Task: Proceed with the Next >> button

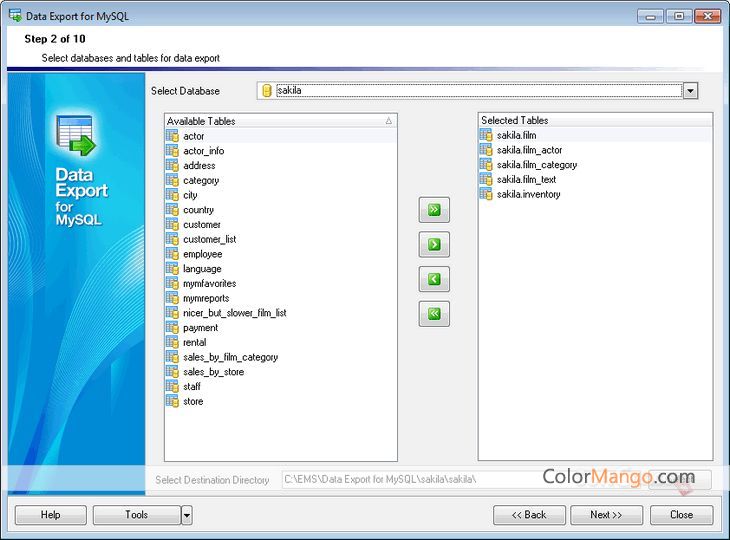Action: point(607,515)
